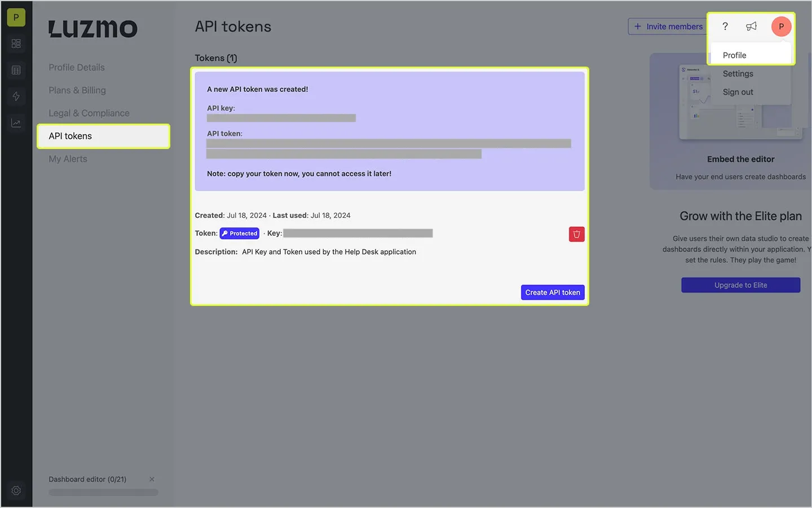The image size is (812, 508).
Task: Open settings gear at bottom of rail
Action: (x=16, y=491)
